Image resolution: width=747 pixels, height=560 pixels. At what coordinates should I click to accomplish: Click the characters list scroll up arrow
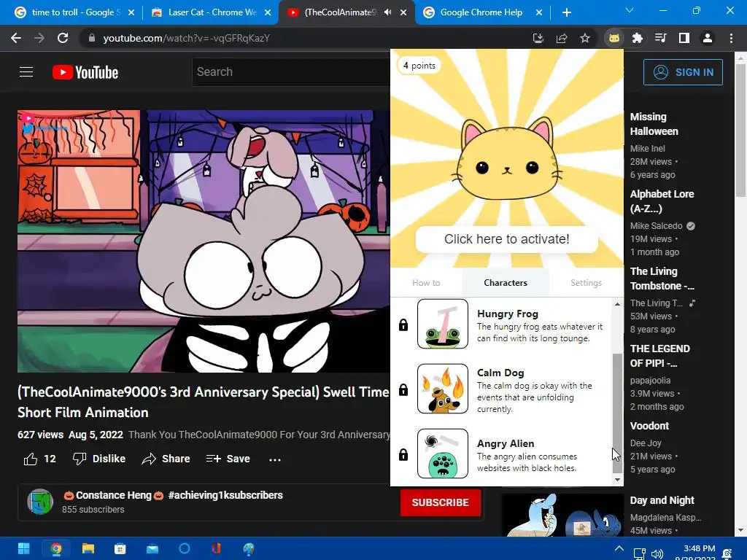point(617,304)
